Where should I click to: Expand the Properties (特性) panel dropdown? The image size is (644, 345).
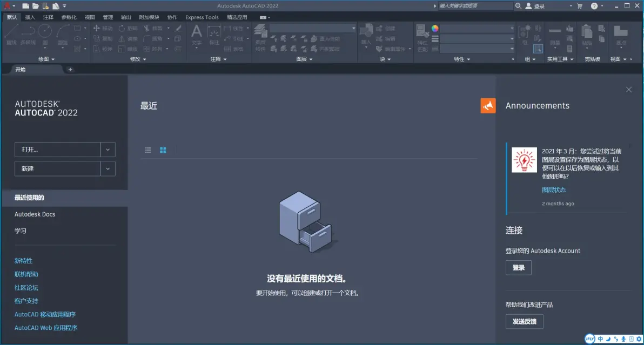[x=461, y=59]
